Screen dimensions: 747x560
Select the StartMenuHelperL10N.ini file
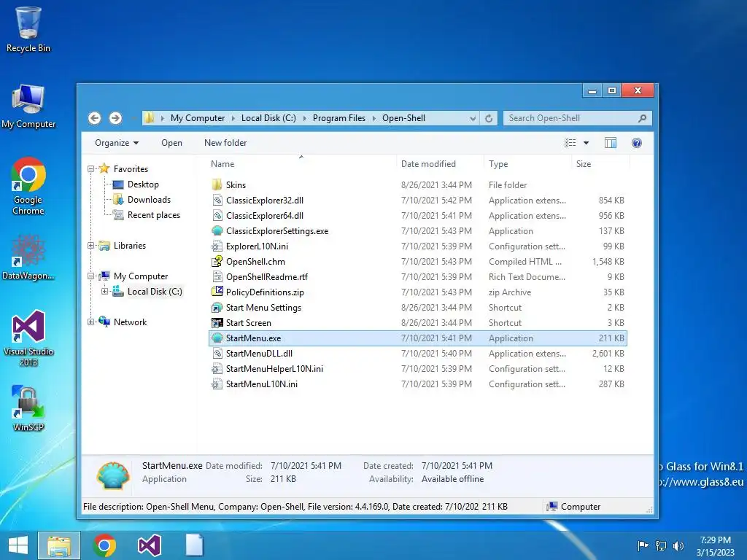pyautogui.click(x=274, y=368)
